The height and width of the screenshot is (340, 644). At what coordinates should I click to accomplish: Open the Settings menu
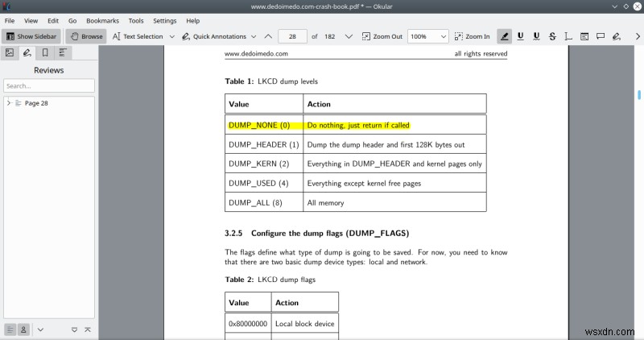click(164, 20)
